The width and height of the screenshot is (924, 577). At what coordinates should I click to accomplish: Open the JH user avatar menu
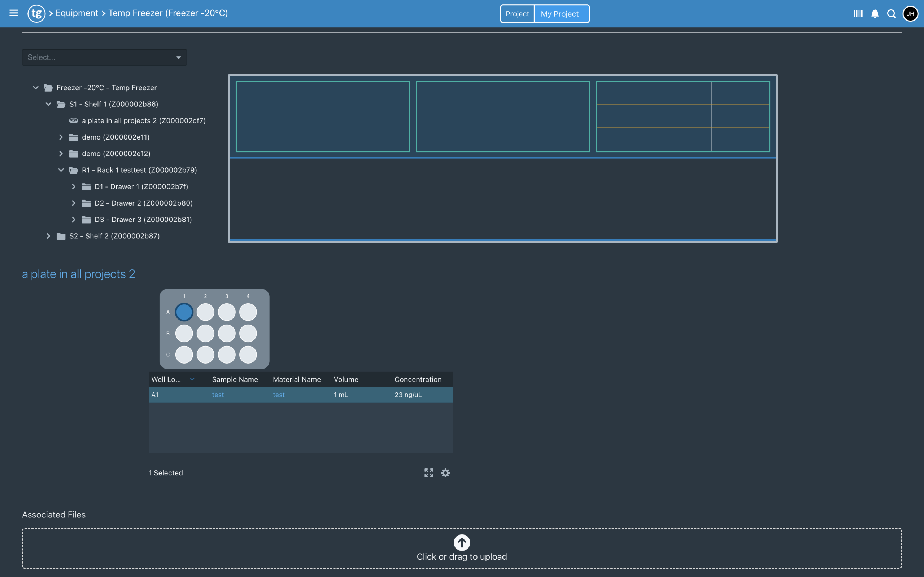pos(910,14)
